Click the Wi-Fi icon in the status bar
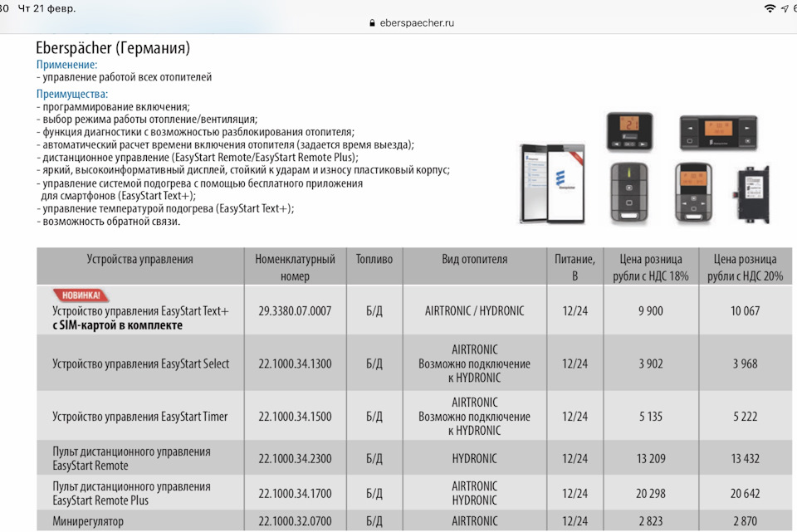This screenshot has width=797, height=532. [770, 8]
